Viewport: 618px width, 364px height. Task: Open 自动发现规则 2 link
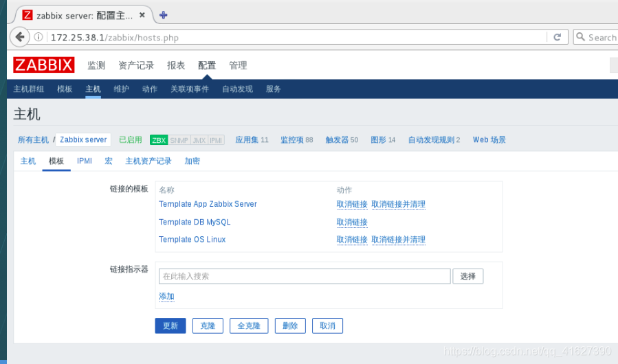point(434,140)
